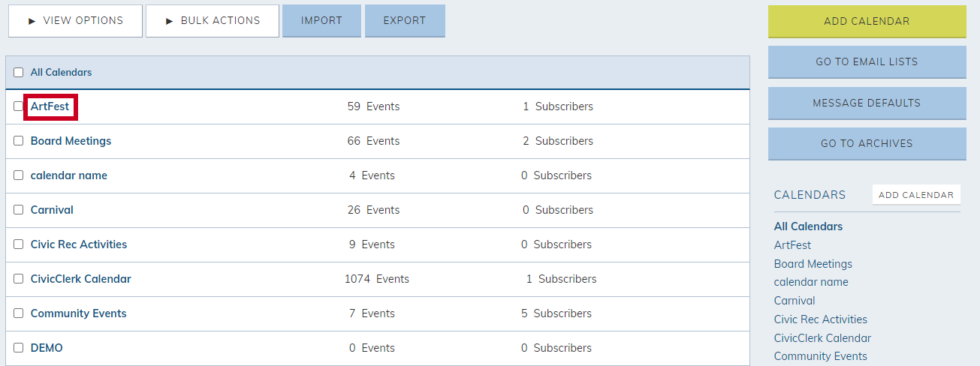Go to Archives
980x366 pixels.
[x=867, y=144]
